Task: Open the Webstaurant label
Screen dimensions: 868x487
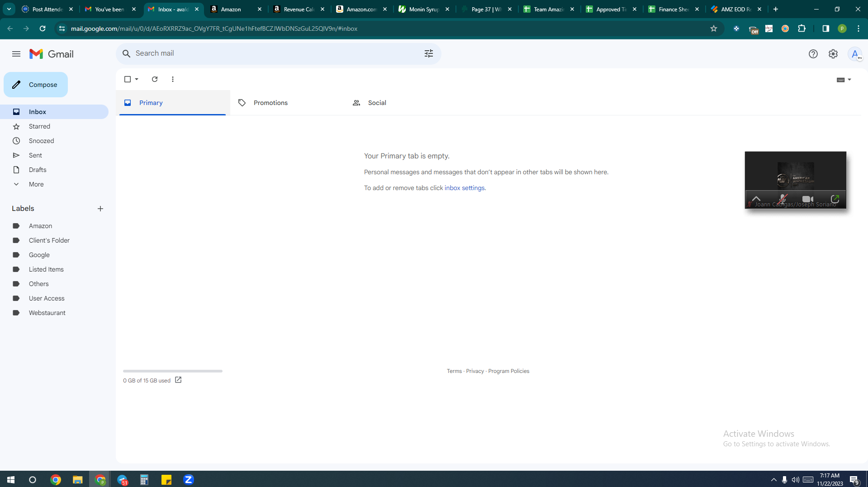Action: [54, 313]
